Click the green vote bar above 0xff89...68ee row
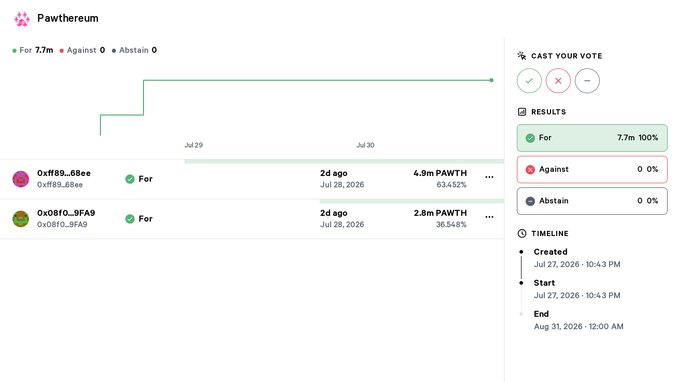 (x=344, y=161)
